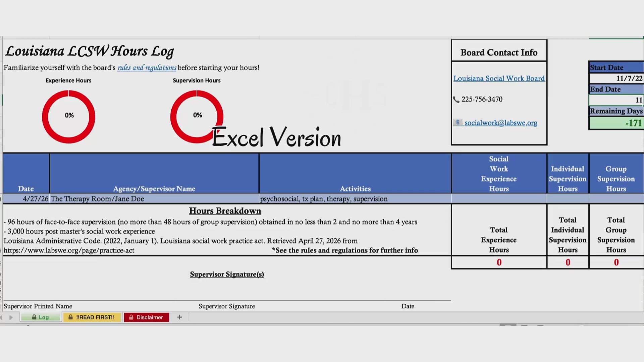Open the Log sheet tab

pos(41,317)
